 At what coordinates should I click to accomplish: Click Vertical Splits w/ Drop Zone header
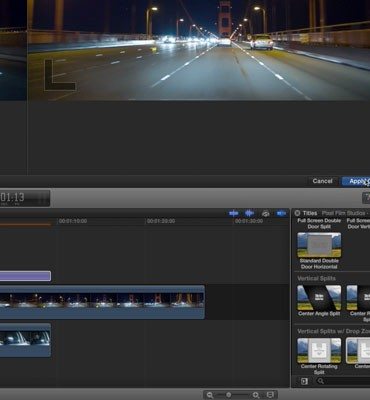333,331
